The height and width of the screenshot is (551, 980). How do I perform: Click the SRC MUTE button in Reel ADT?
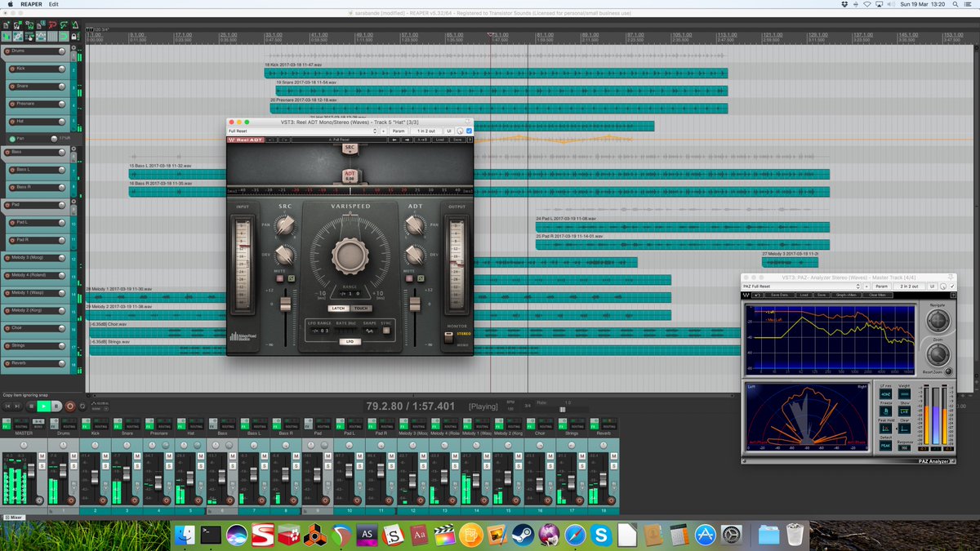[x=279, y=278]
